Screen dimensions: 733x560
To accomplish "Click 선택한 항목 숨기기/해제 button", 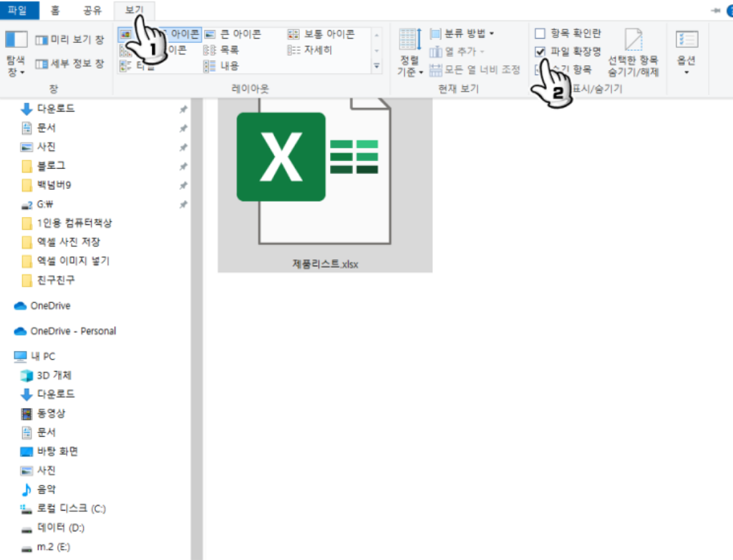I will tap(633, 52).
